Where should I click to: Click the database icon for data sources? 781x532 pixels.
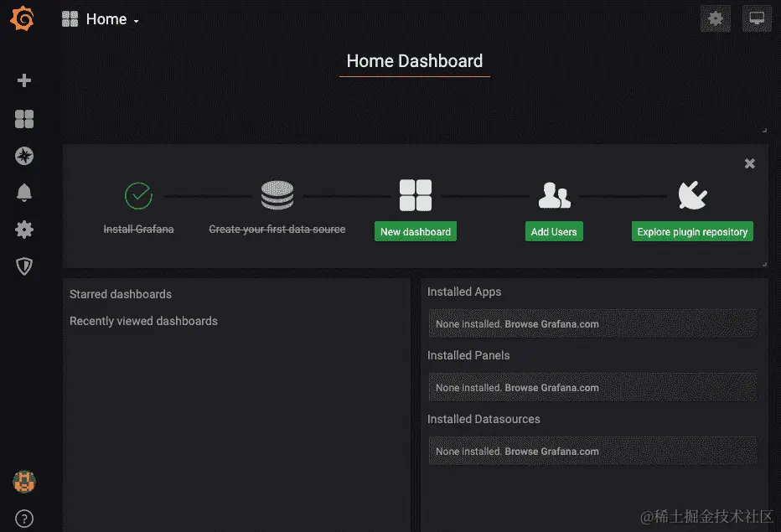277,194
